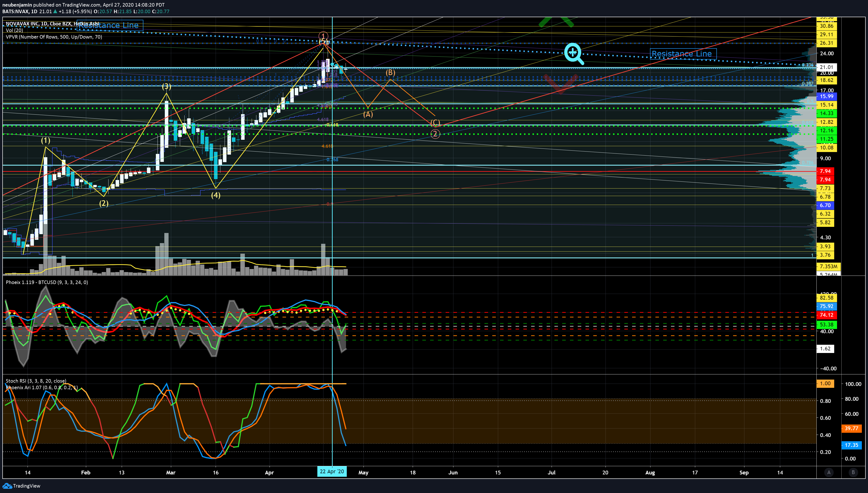The height and width of the screenshot is (493, 868).
Task: Click the Stoch RSI indicator legend
Action: point(36,381)
